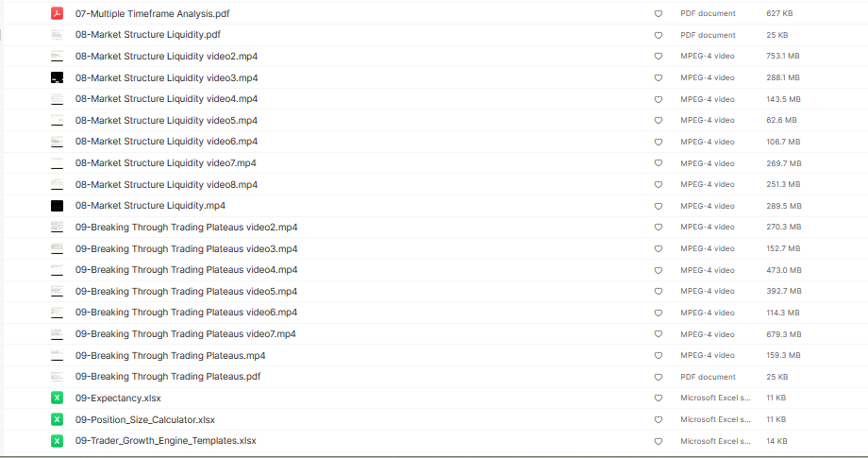Open 08-Market Structure Liquidity video8.mp4
This screenshot has height=458, width=868.
pyautogui.click(x=167, y=184)
